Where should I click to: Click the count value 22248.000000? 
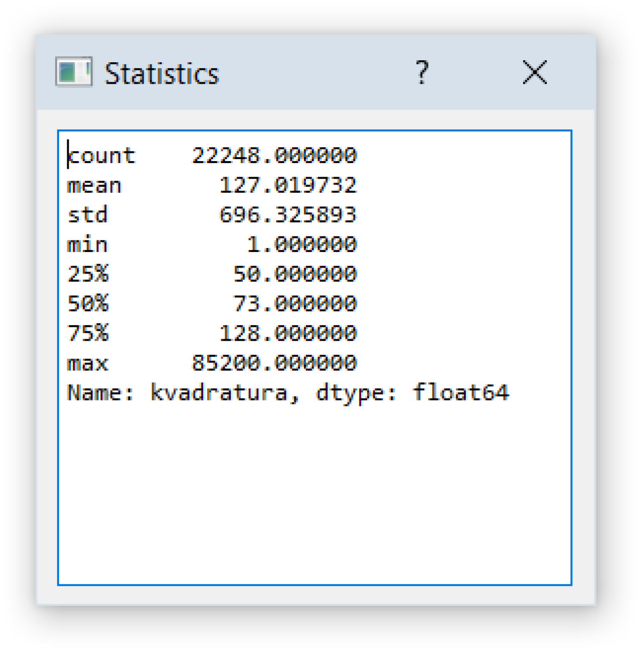[x=274, y=156]
